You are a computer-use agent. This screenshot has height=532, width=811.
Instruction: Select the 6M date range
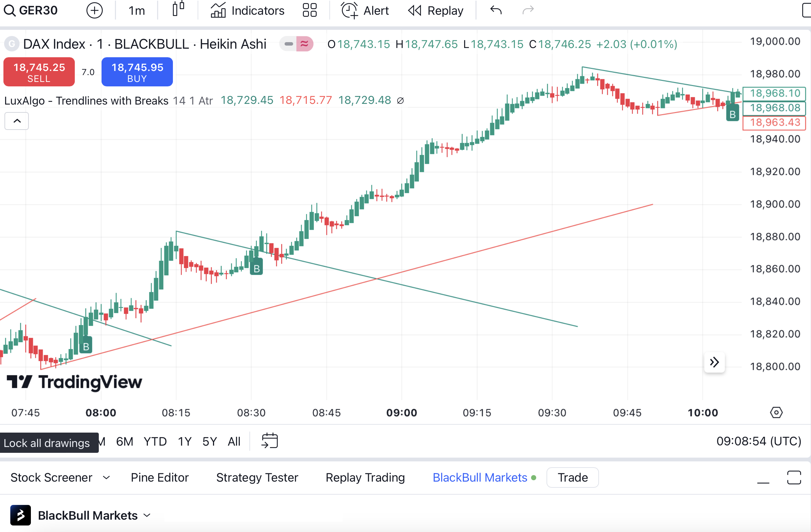coord(125,442)
